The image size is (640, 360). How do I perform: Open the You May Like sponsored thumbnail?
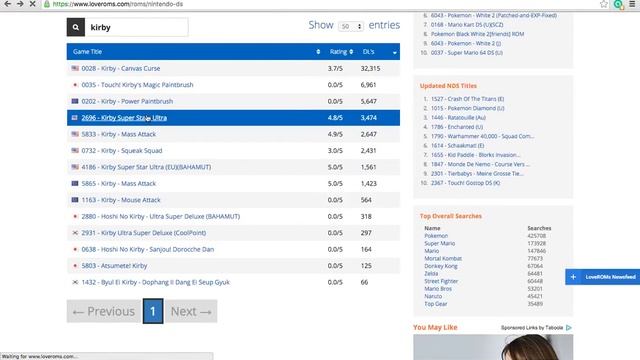pos(493,347)
